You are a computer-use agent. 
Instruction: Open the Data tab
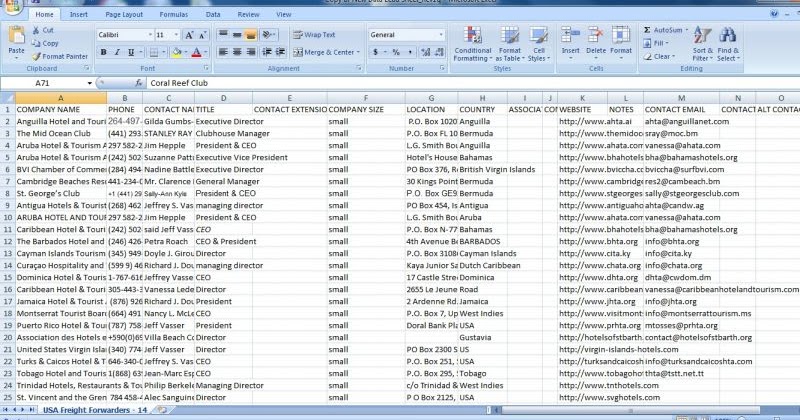tap(213, 14)
